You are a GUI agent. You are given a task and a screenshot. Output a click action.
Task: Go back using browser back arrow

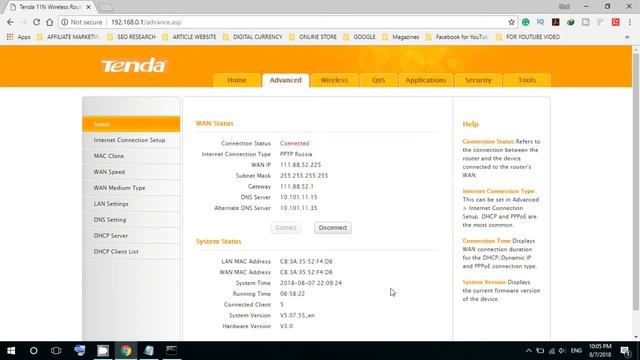click(10, 22)
